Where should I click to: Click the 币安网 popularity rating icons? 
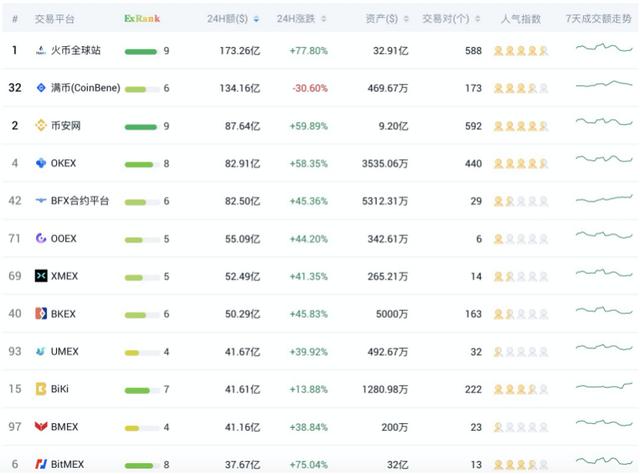pos(521,126)
